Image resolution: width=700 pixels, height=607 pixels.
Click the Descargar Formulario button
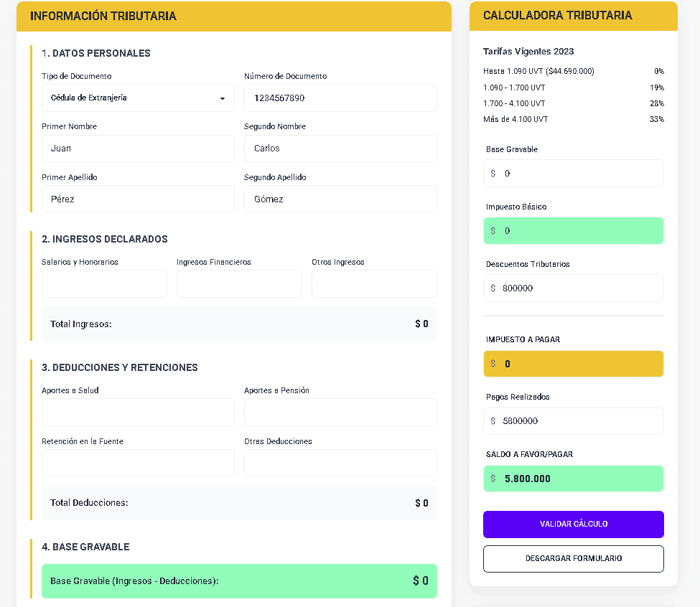(573, 558)
